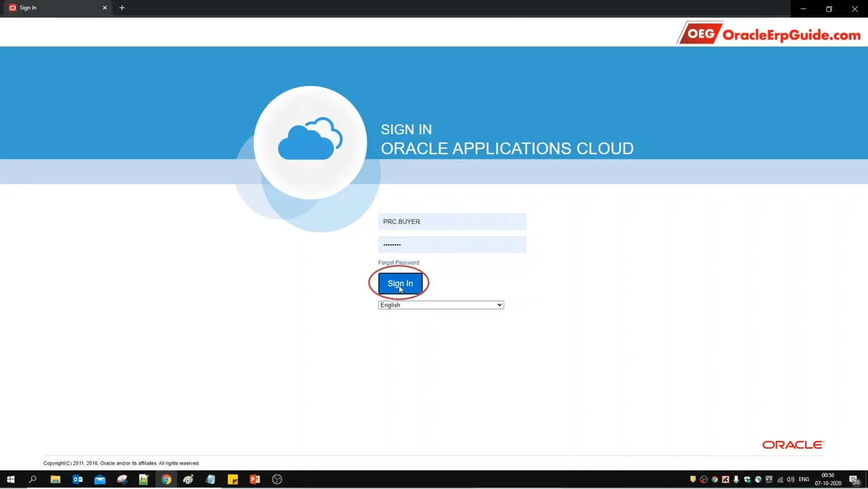Screen dimensions: 868x489
Task: Click the yellow shield tray icon
Action: pyautogui.click(x=693, y=479)
